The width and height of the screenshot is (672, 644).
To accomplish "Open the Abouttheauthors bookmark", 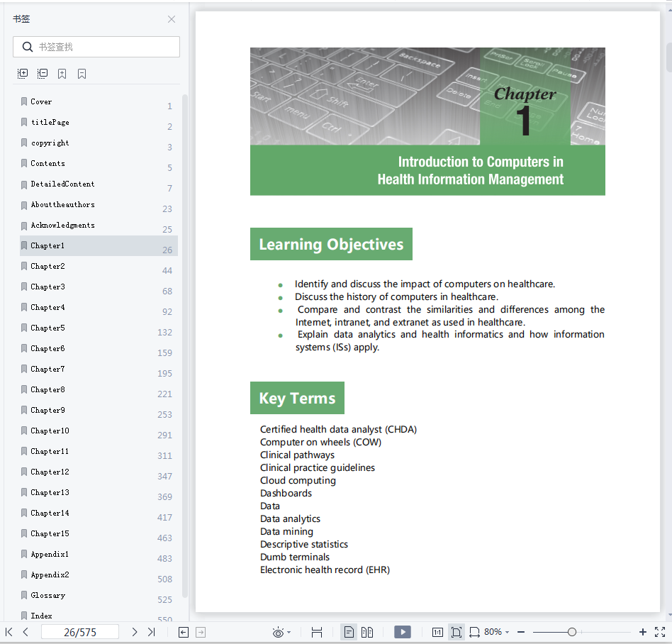I will pos(99,204).
